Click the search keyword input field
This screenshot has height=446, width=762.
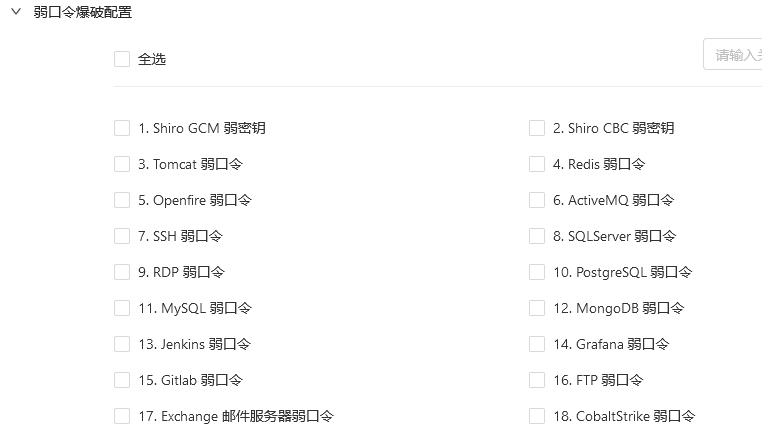(x=733, y=55)
